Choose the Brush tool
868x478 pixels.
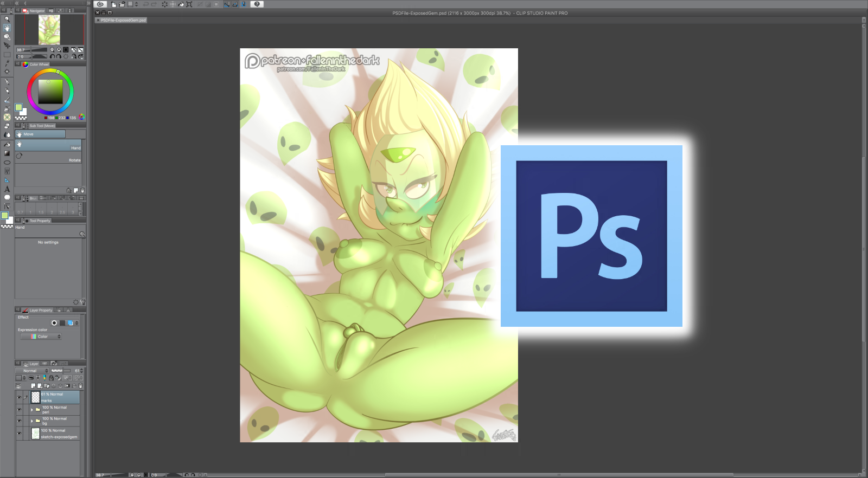7,100
